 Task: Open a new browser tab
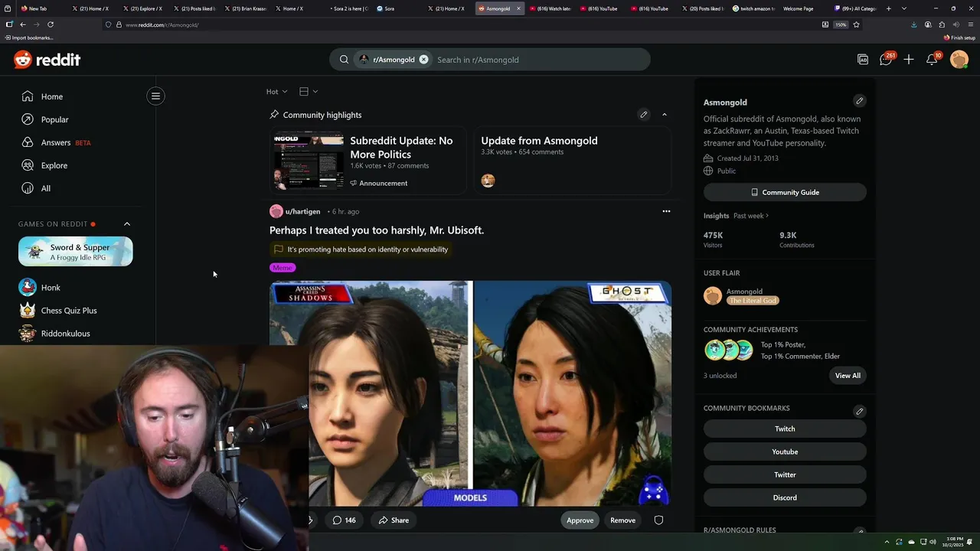tap(889, 8)
